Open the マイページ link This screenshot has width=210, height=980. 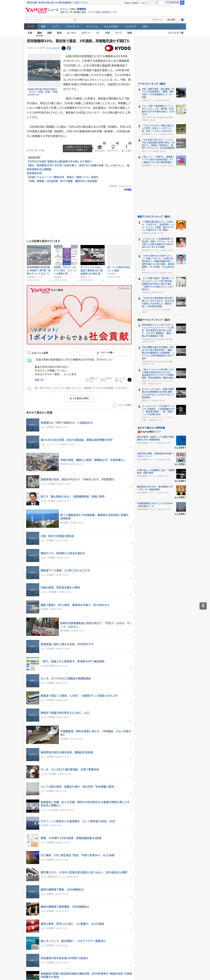(157, 20)
